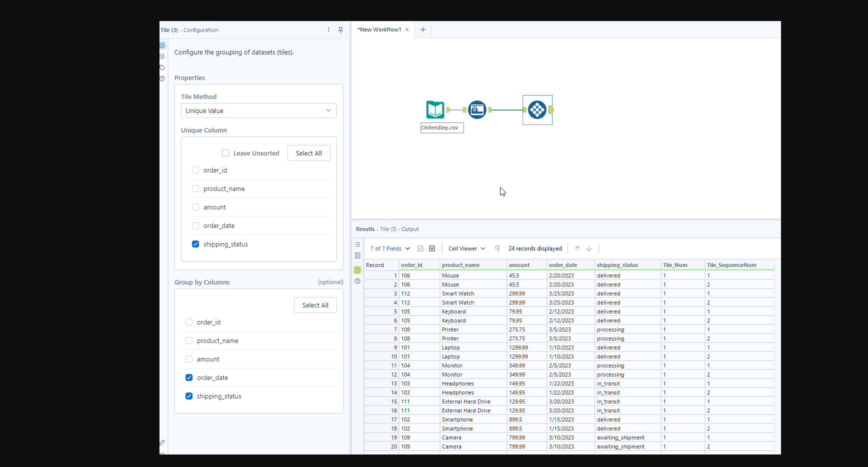Uncheck order_date in Group by Columns
The width and height of the screenshot is (868, 467).
[189, 377]
